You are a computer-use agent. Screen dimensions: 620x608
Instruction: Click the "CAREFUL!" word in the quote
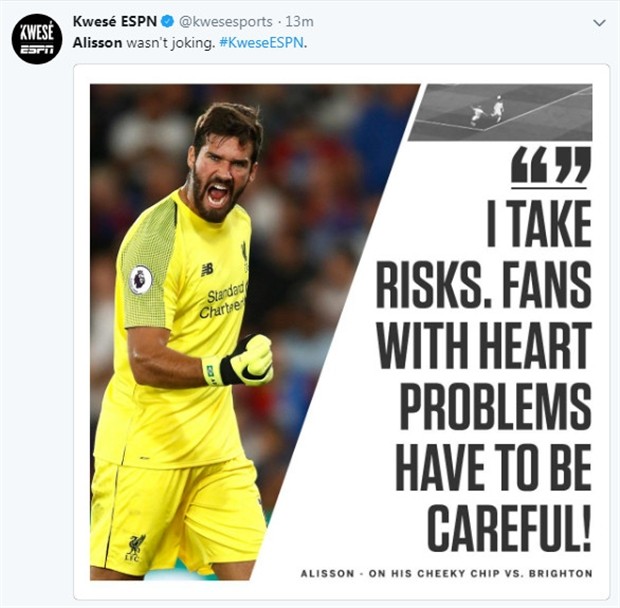pos(509,529)
